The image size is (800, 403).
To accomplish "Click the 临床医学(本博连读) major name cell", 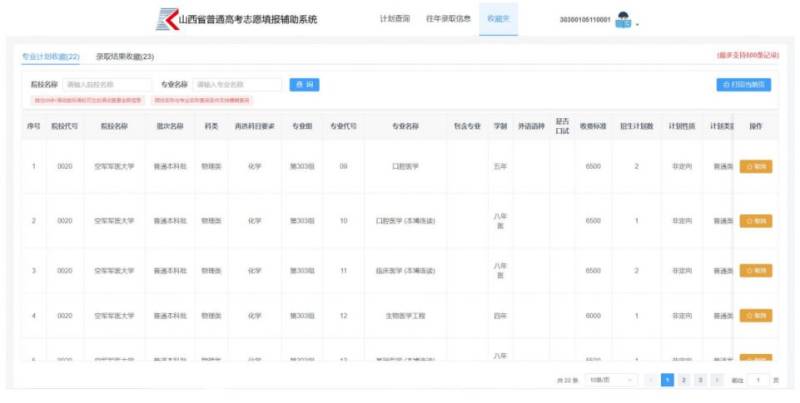I will point(406,270).
